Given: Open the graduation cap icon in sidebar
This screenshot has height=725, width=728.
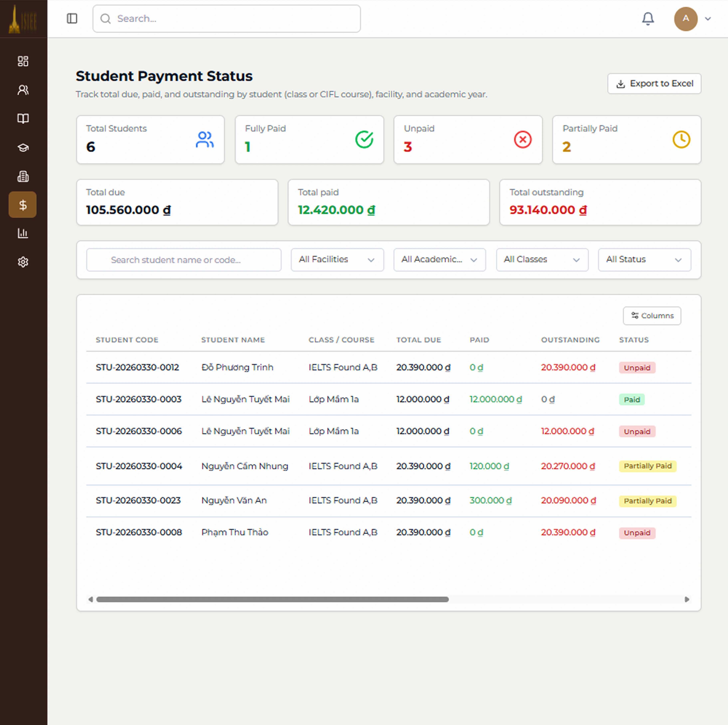Looking at the screenshot, I should click(23, 147).
